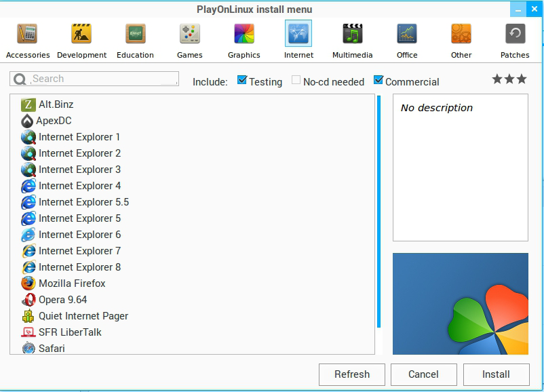Click the three-star rating indicator
This screenshot has width=544, height=392.
tap(509, 79)
